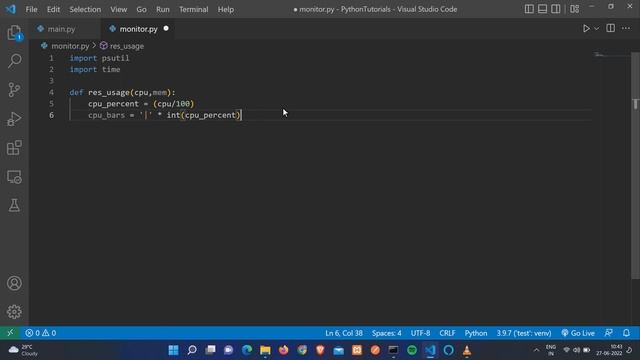Screen dimensions: 640x360
Task: Open the Edit menu
Action: point(53,9)
